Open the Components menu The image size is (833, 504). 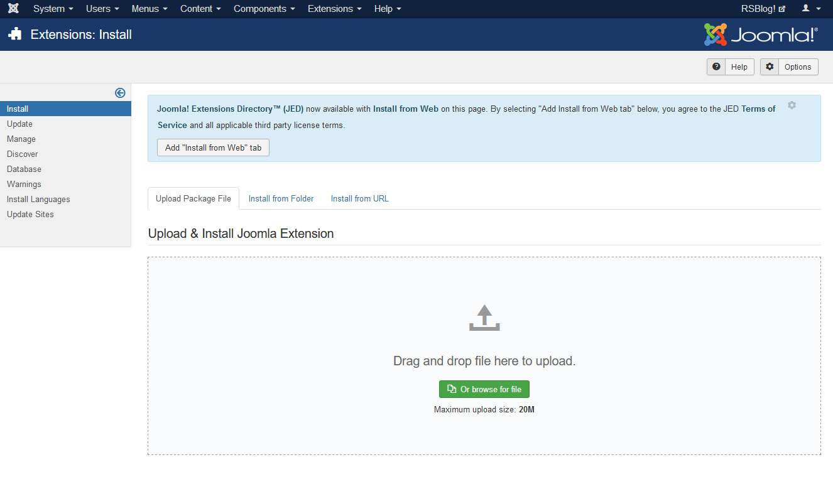point(264,9)
